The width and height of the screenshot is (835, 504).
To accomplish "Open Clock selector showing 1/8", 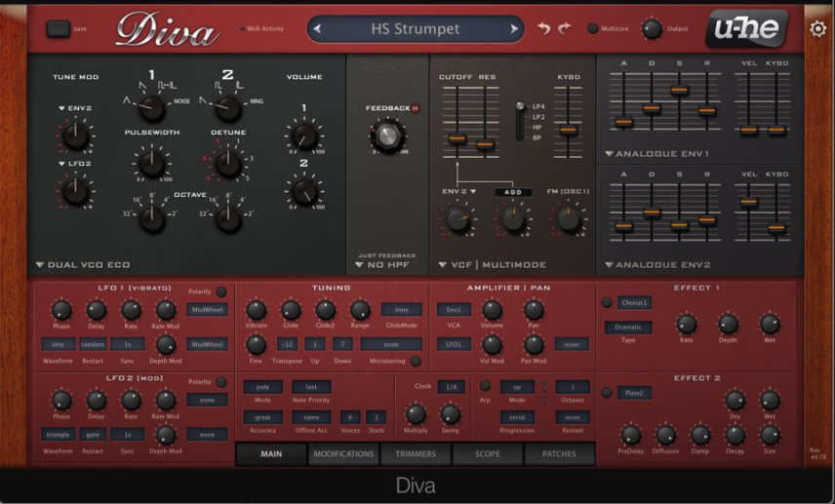I will pos(452,387).
